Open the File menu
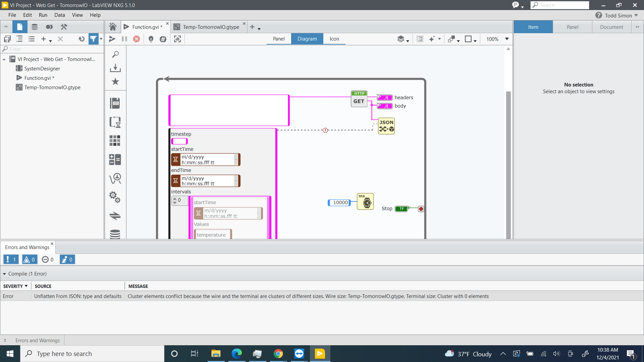This screenshot has width=644, height=362. (12, 15)
